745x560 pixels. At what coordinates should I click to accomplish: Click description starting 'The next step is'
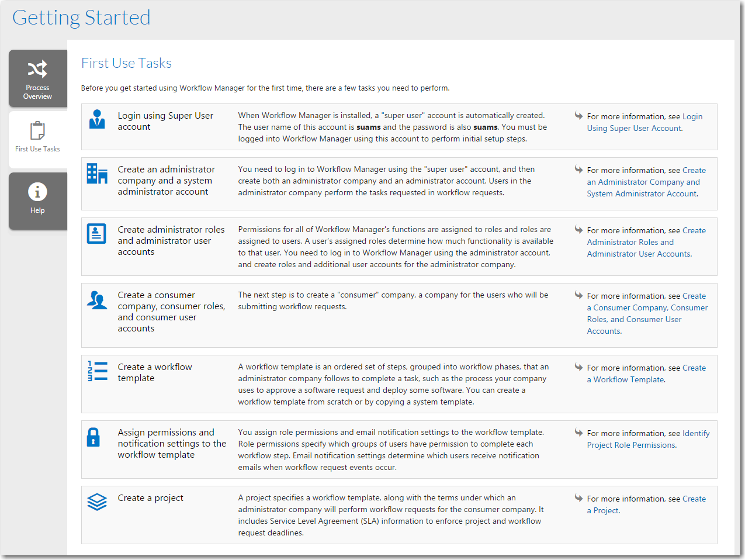(393, 301)
